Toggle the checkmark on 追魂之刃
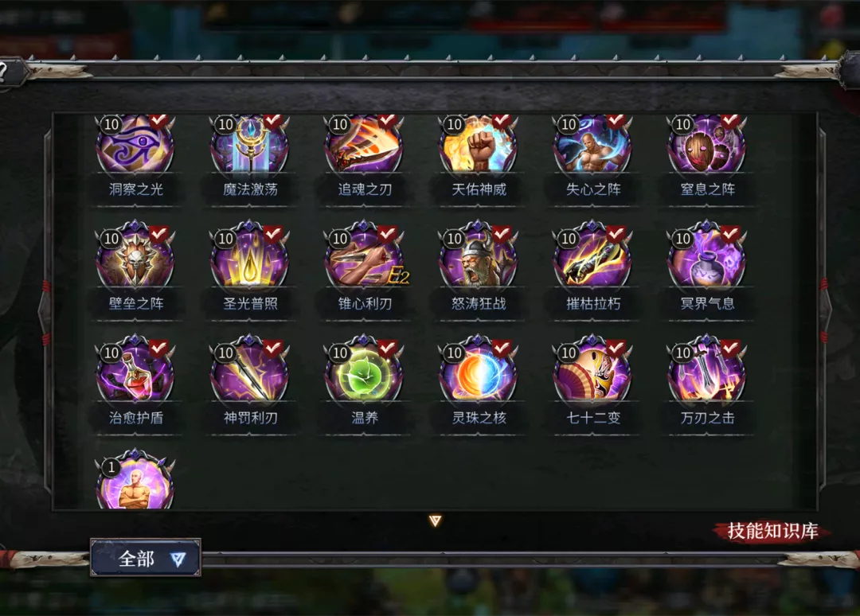Viewport: 860px width, 616px height. click(387, 120)
